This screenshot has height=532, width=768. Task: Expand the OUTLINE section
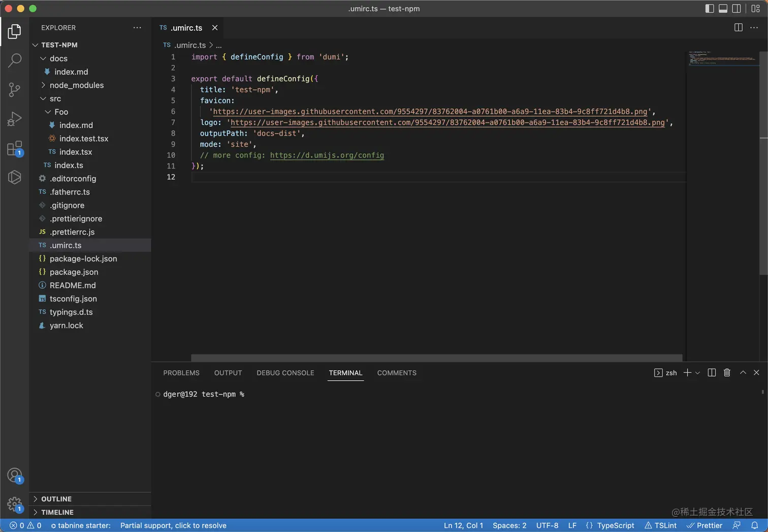(x=90, y=499)
